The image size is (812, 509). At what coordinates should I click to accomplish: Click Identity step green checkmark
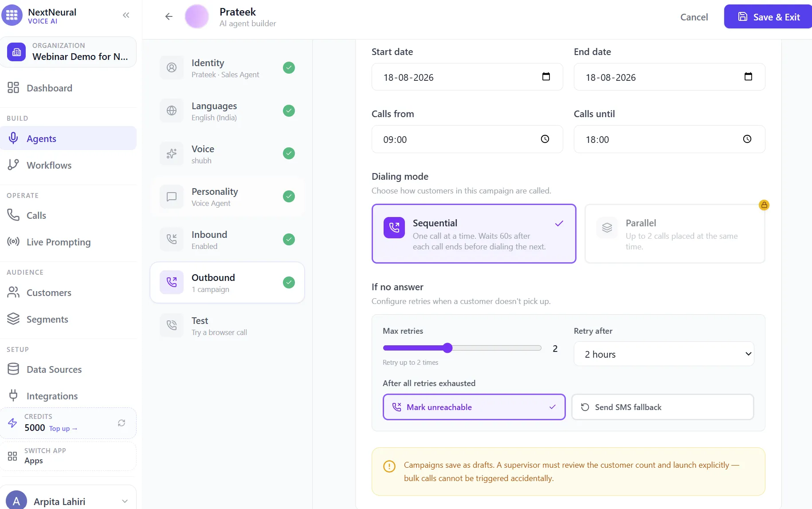pos(289,67)
